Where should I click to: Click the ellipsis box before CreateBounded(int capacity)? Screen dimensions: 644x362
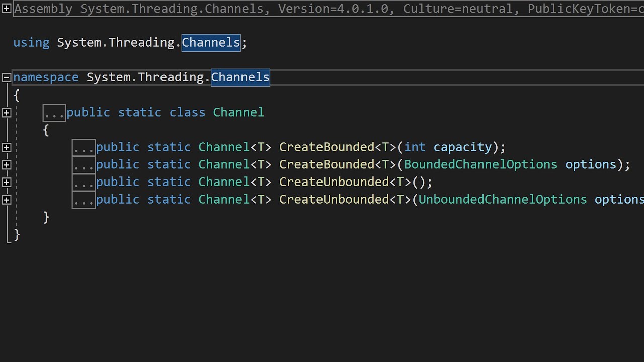[x=84, y=147]
